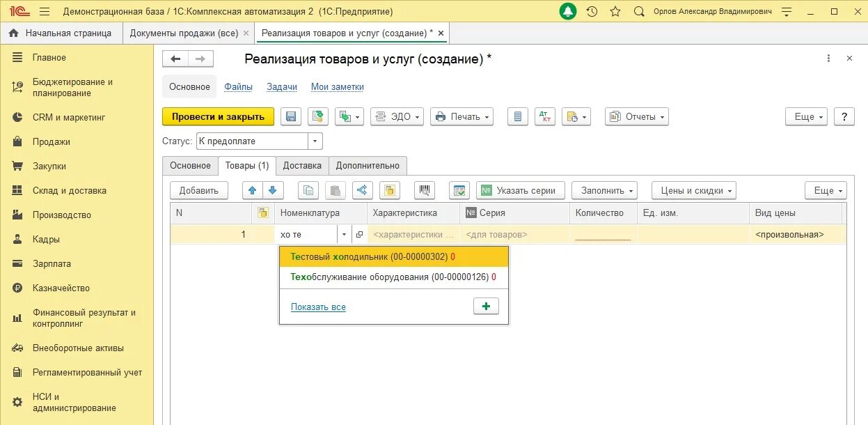Open the Отчеты reports dropdown
Screen dimensions: 868x425
click(637, 117)
